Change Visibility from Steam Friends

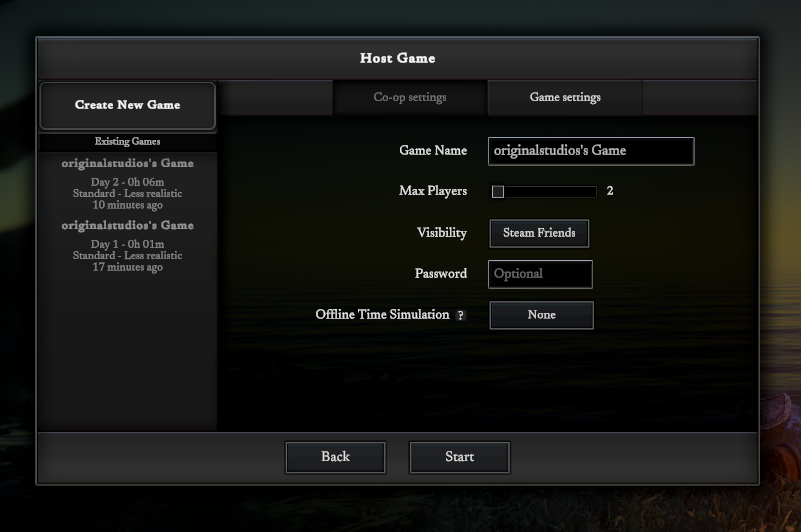coord(539,233)
